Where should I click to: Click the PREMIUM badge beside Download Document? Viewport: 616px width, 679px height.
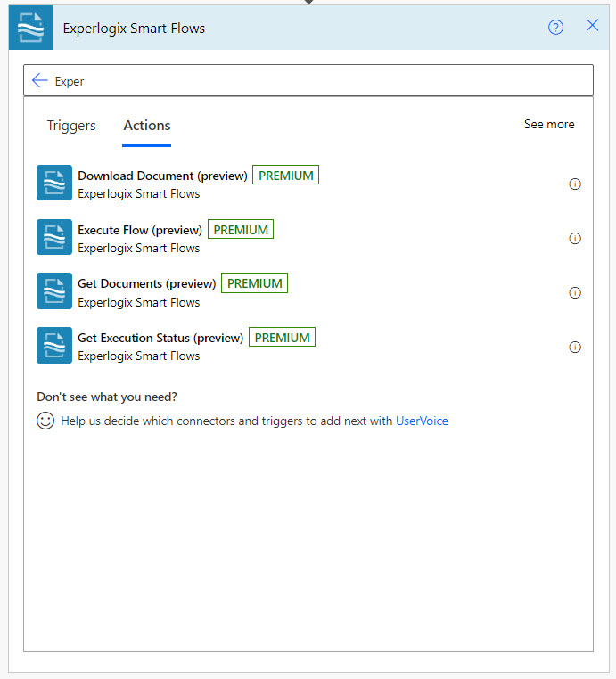[x=286, y=175]
